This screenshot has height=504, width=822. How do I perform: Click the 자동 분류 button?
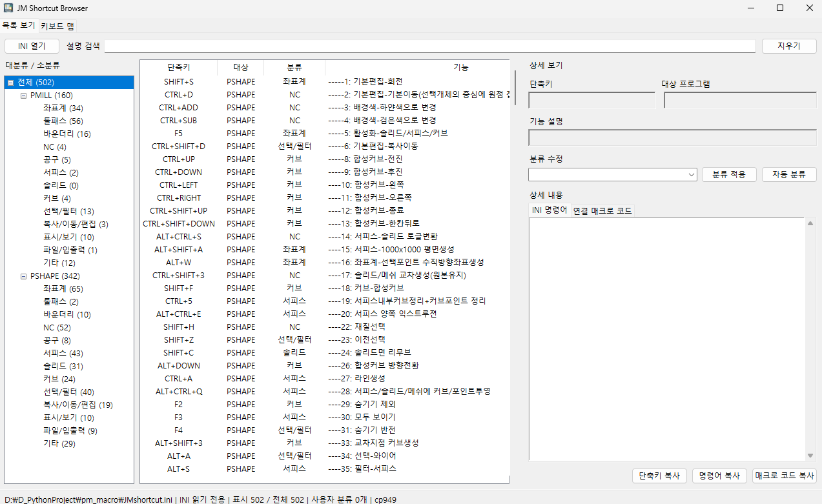click(789, 174)
